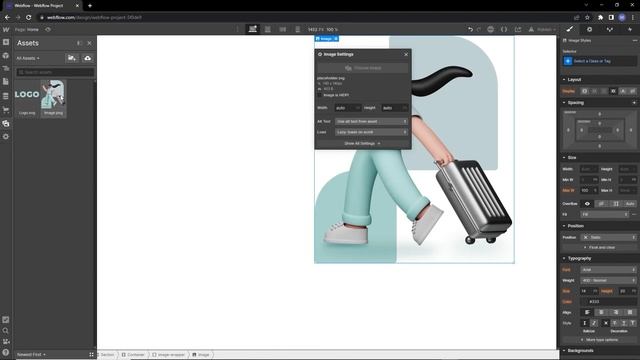
Task: Click the upload assets cloud icon
Action: pos(87,58)
